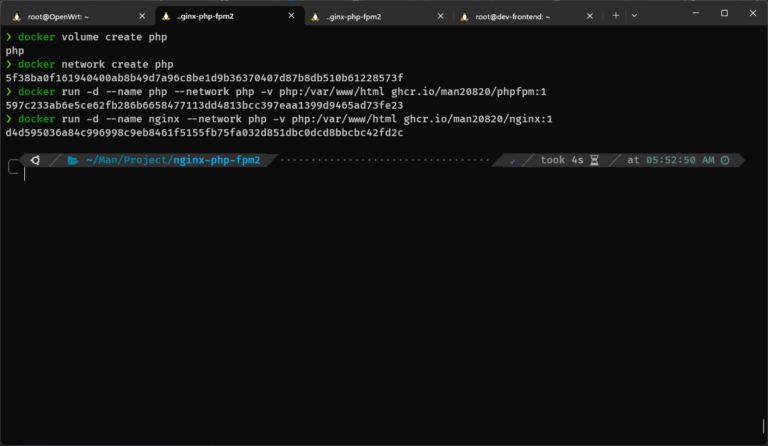Click the clock icon after the time
This screenshot has height=446, width=768.
pos(725,160)
